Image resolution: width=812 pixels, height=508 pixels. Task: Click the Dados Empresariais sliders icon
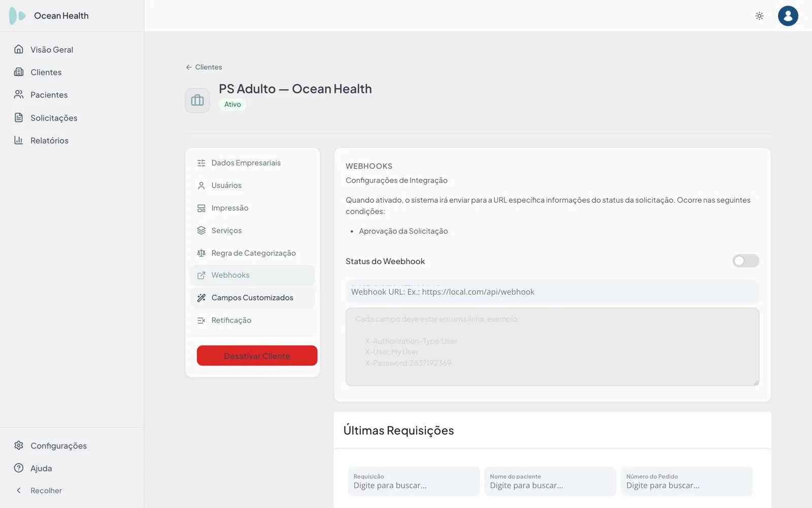pos(201,163)
